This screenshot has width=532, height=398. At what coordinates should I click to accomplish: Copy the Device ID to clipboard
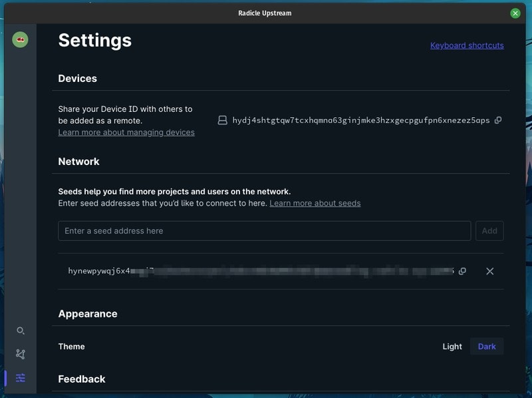click(x=498, y=120)
